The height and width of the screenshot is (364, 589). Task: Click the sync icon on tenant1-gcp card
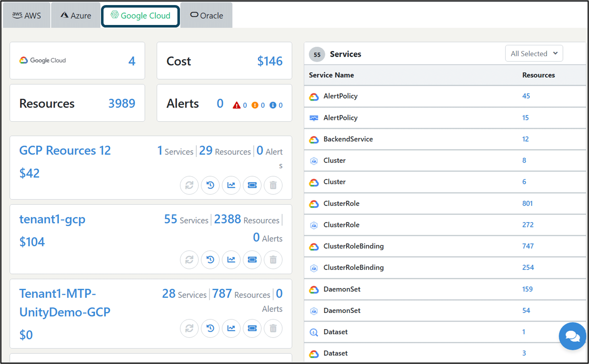[x=189, y=260]
